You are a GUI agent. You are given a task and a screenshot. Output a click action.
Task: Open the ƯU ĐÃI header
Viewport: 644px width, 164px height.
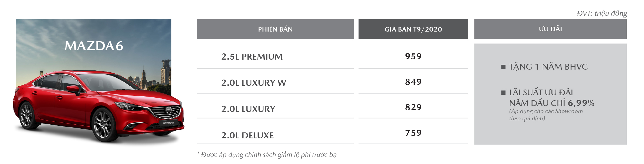click(x=550, y=29)
